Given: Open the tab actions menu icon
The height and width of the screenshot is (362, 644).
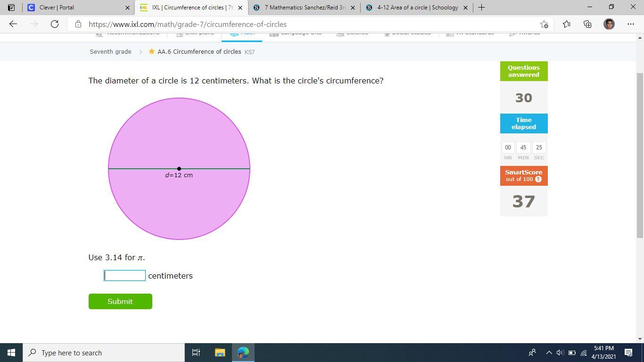Looking at the screenshot, I should 11,8.
